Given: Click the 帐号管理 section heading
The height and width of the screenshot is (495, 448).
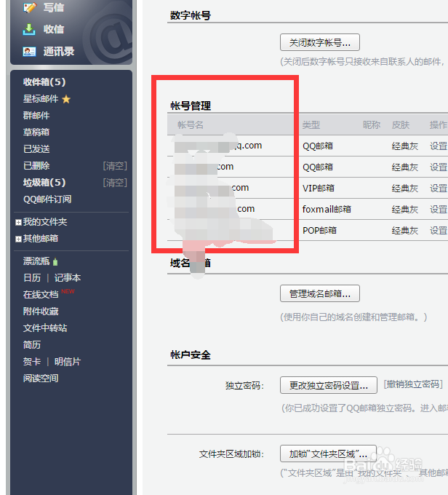Looking at the screenshot, I should coord(191,106).
